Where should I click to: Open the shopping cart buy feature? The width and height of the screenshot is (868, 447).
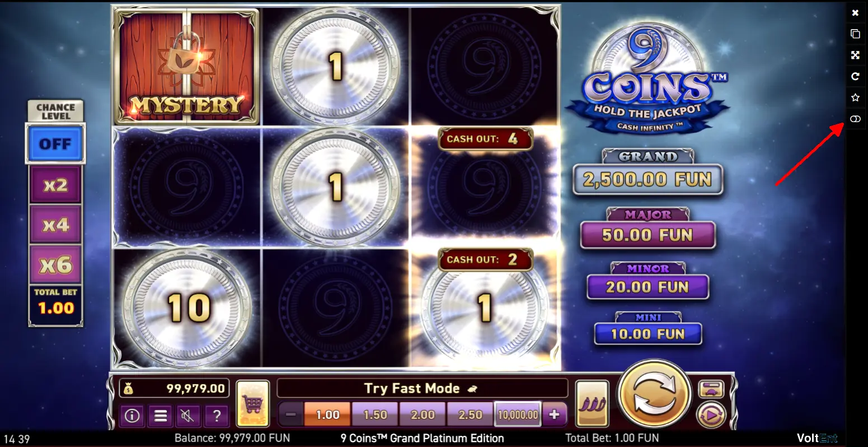[253, 403]
